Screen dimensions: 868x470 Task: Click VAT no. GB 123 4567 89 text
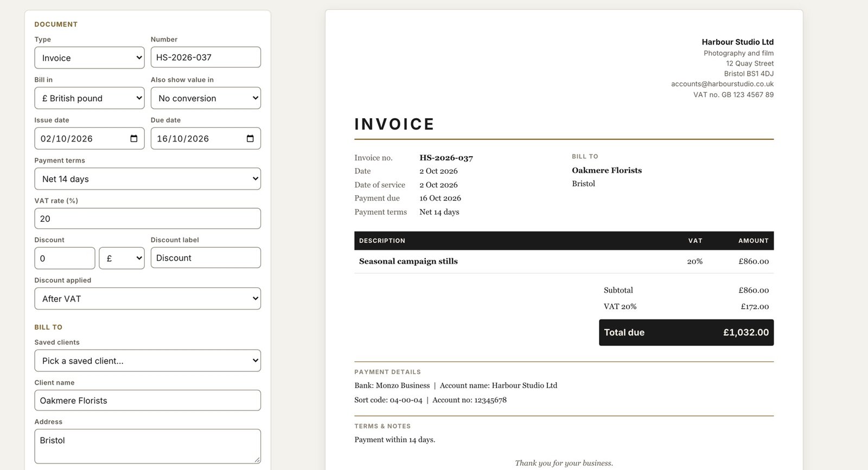coord(733,94)
